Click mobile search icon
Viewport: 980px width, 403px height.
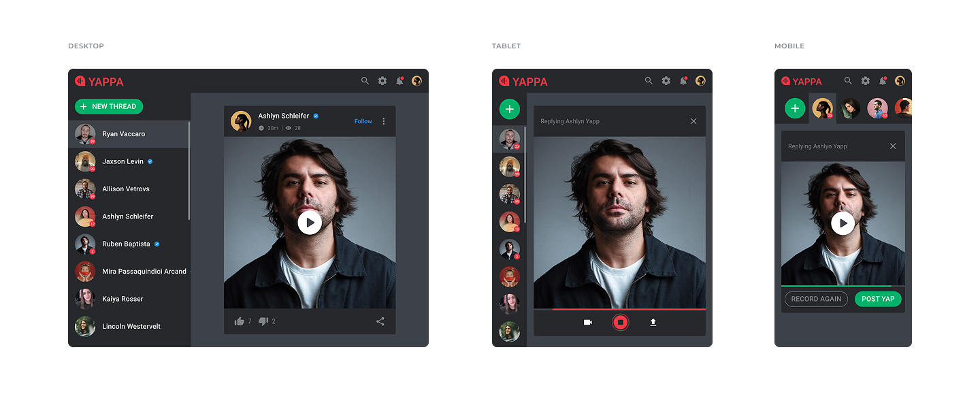click(848, 81)
